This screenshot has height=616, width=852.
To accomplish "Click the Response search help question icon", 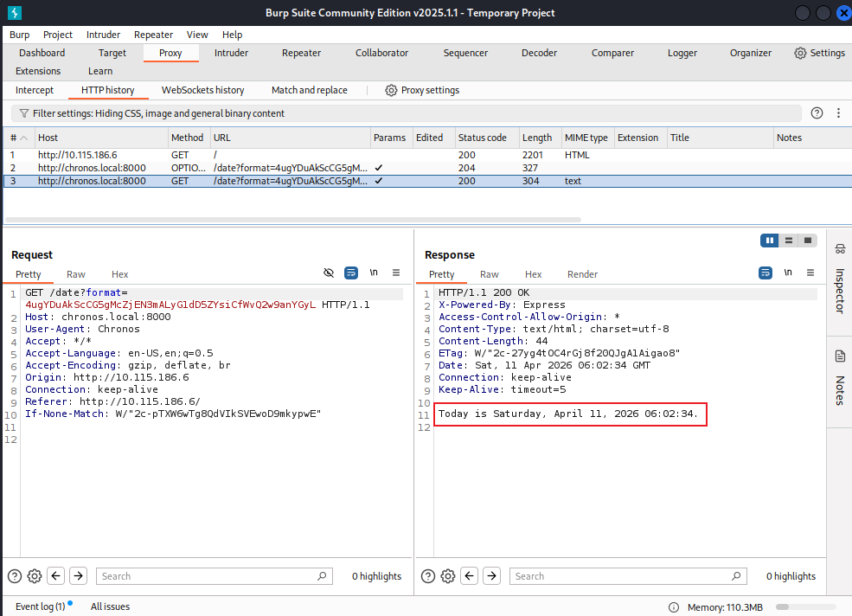I will pos(428,575).
